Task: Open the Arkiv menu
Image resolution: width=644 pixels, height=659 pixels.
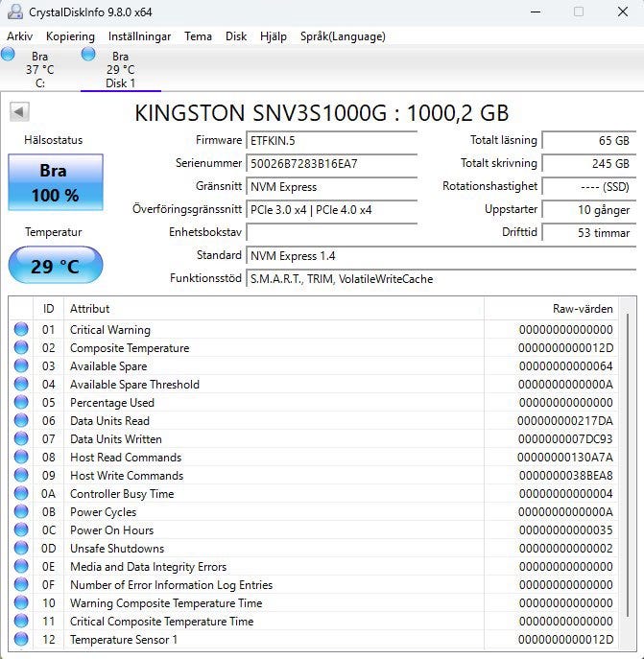Action: coord(20,36)
